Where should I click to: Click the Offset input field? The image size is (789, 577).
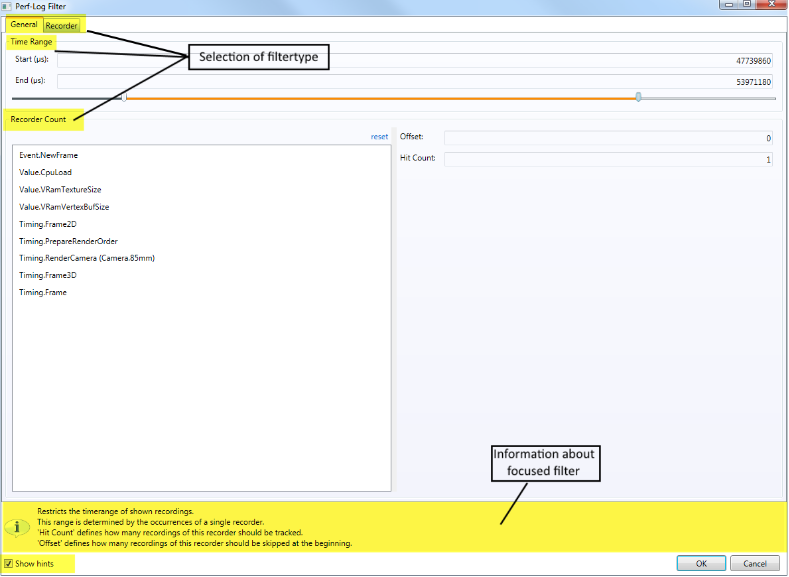(x=608, y=138)
